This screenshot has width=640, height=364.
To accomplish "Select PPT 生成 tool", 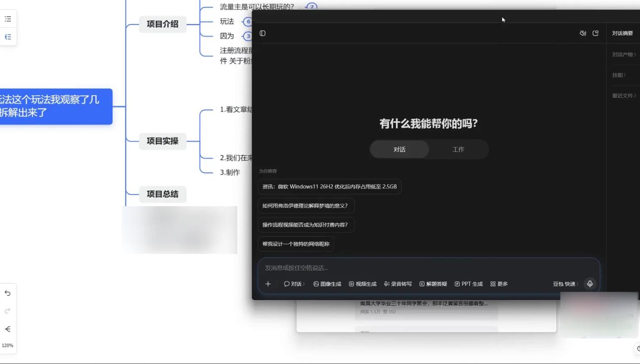I will [x=468, y=284].
